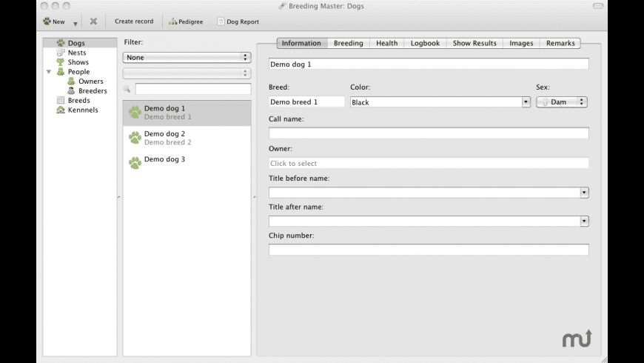
Task: Click the toolbar toggle pill in title bar
Action: [x=598, y=6]
